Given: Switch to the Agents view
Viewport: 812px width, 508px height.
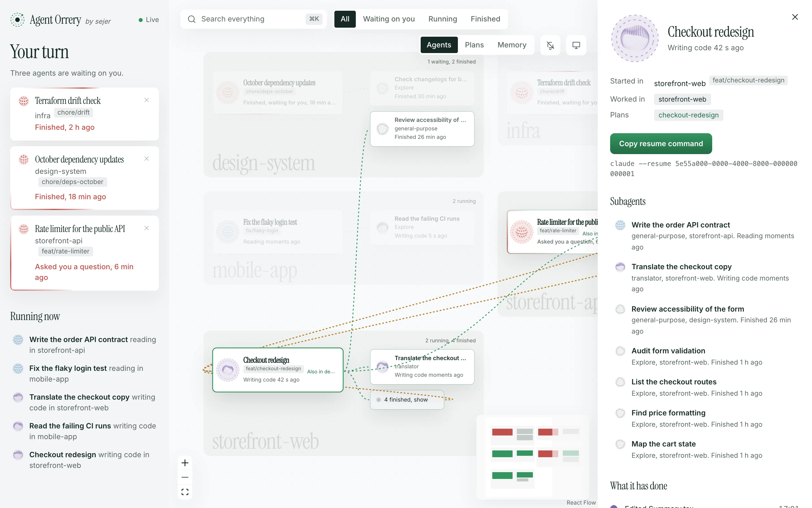Looking at the screenshot, I should click(439, 45).
